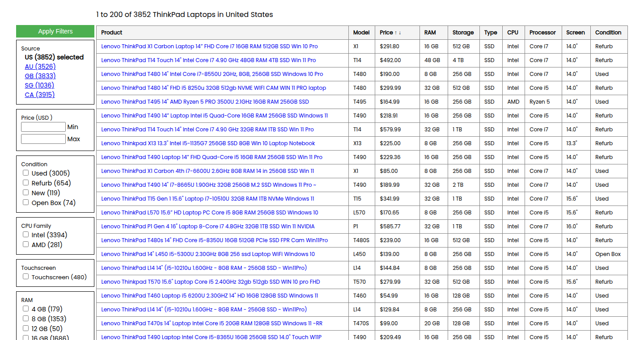Open ThinkPad T480 i5 8250u 32GB listing
The image size is (644, 340).
tap(214, 88)
